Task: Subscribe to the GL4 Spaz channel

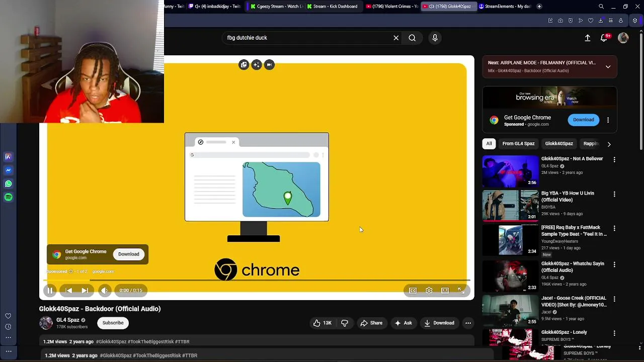Action: tap(113, 323)
